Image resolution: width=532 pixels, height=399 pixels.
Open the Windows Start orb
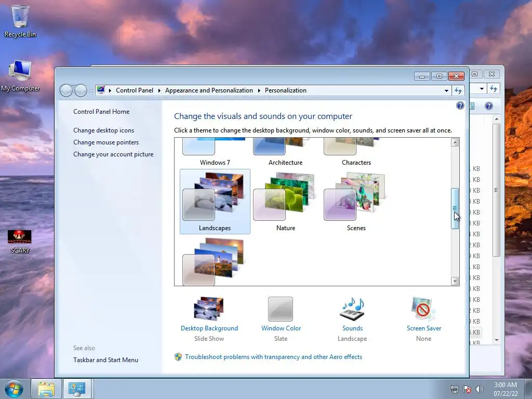[x=14, y=389]
